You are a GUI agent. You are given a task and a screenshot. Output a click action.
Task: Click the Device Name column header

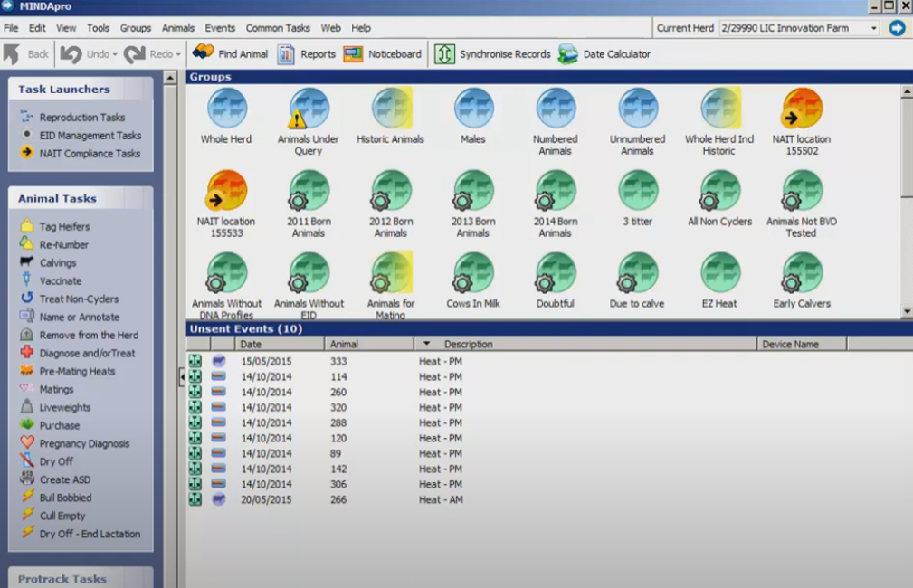(802, 344)
